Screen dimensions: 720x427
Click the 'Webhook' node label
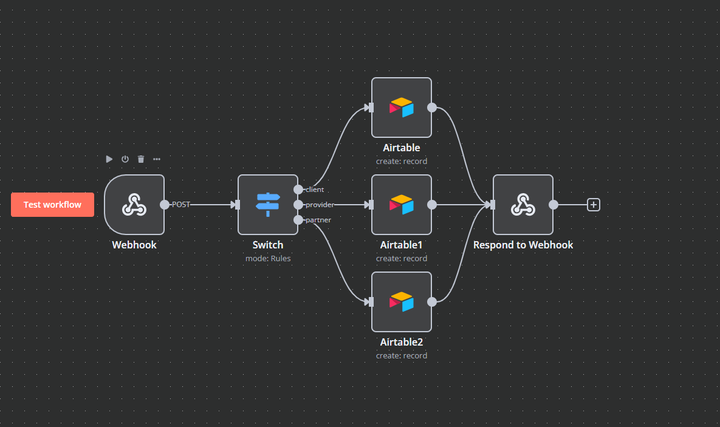pos(134,245)
